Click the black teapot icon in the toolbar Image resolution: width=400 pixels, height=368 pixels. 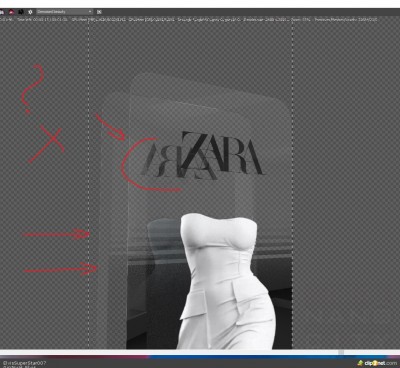[x=21, y=12]
